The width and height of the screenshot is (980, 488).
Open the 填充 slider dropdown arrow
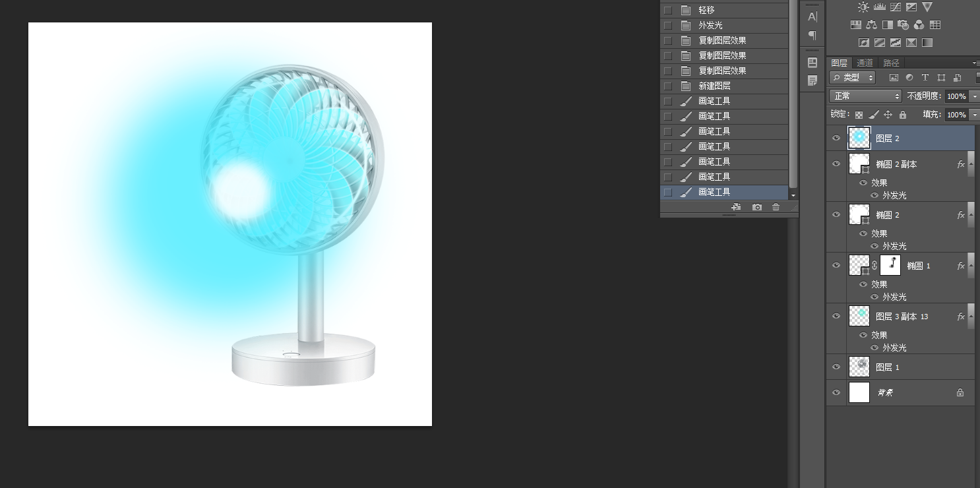tap(974, 115)
